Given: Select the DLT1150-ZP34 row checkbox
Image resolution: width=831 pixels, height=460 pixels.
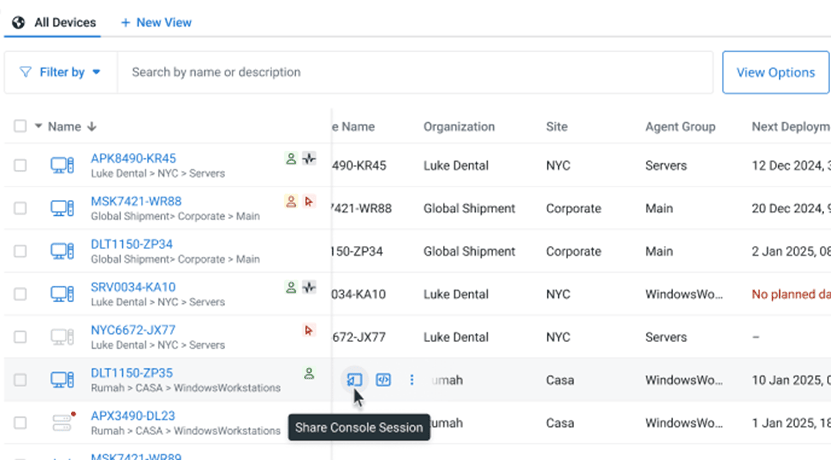Looking at the screenshot, I should pyautogui.click(x=20, y=251).
